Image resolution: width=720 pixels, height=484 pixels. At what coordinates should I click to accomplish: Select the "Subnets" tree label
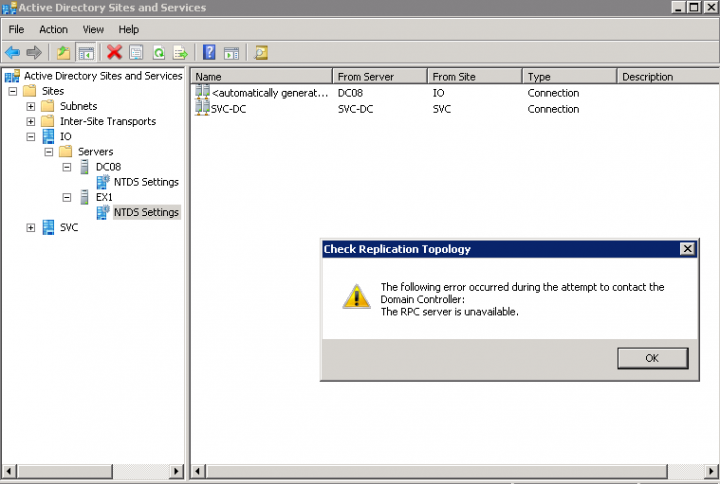click(x=79, y=106)
